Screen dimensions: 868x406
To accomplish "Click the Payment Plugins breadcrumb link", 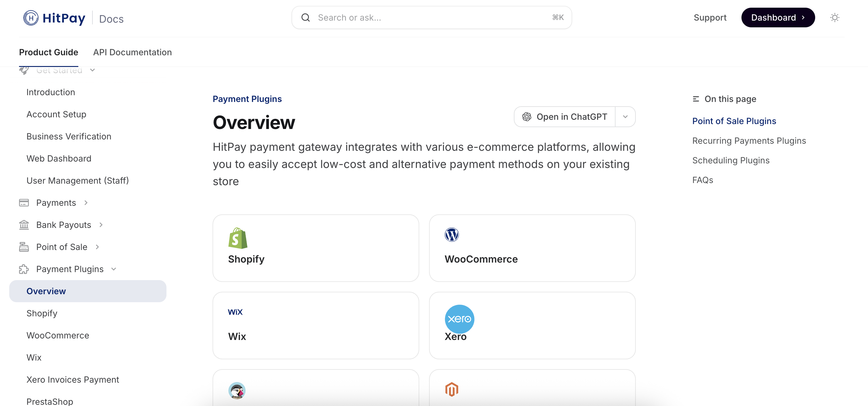I will coord(247,99).
